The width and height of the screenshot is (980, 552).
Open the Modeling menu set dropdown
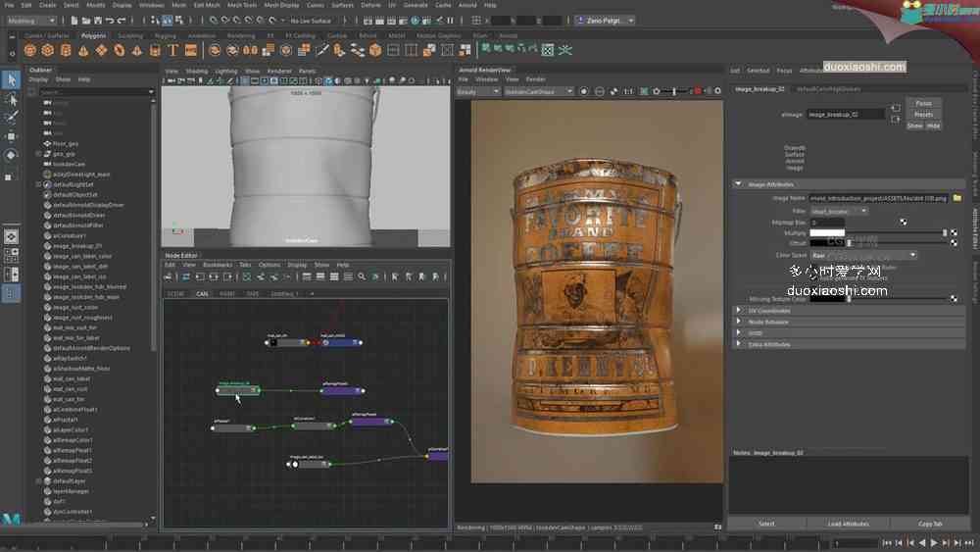click(31, 21)
